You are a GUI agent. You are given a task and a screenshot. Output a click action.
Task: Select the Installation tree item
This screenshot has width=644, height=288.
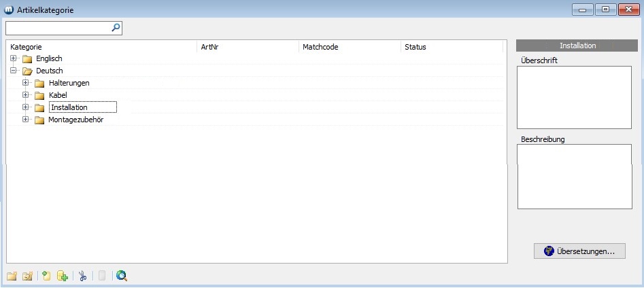69,107
